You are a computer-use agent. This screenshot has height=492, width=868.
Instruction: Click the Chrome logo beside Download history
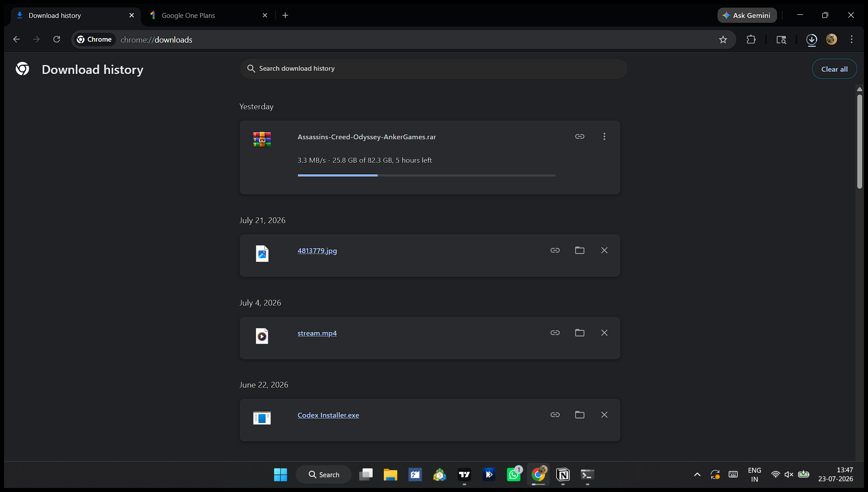(x=22, y=69)
